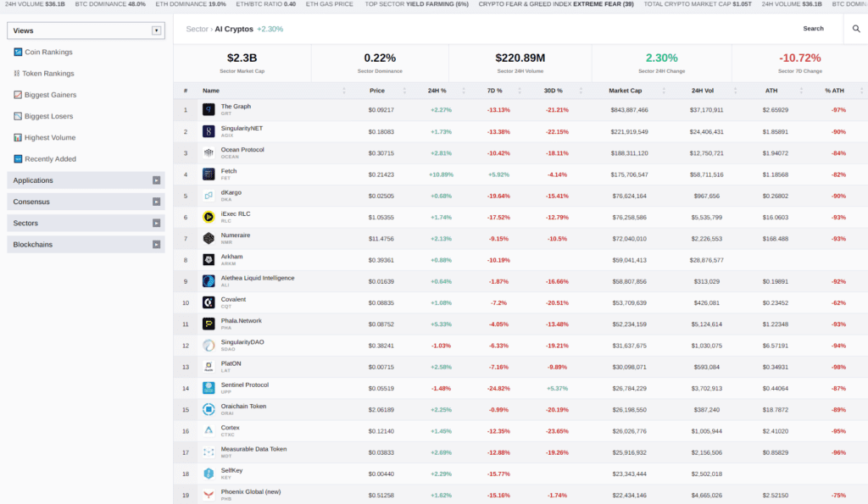Click Phoenix Global coin logo
This screenshot has width=868, height=504.
[x=209, y=495]
